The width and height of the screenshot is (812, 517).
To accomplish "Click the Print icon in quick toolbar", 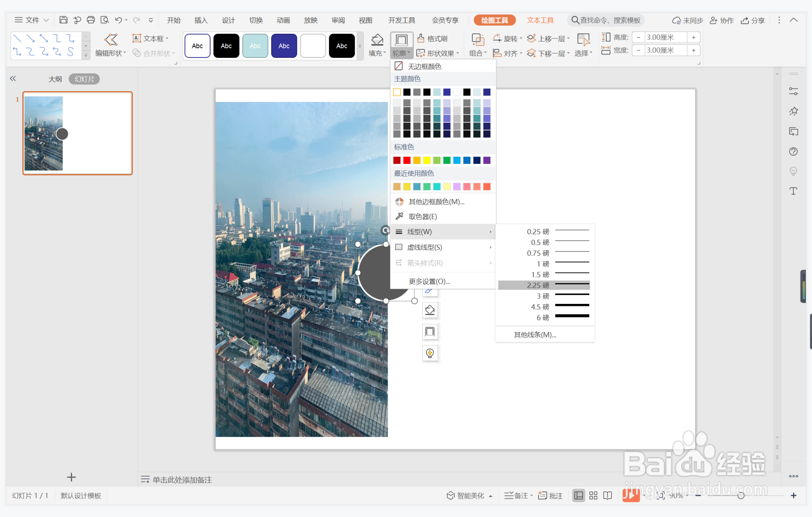I will [x=91, y=20].
